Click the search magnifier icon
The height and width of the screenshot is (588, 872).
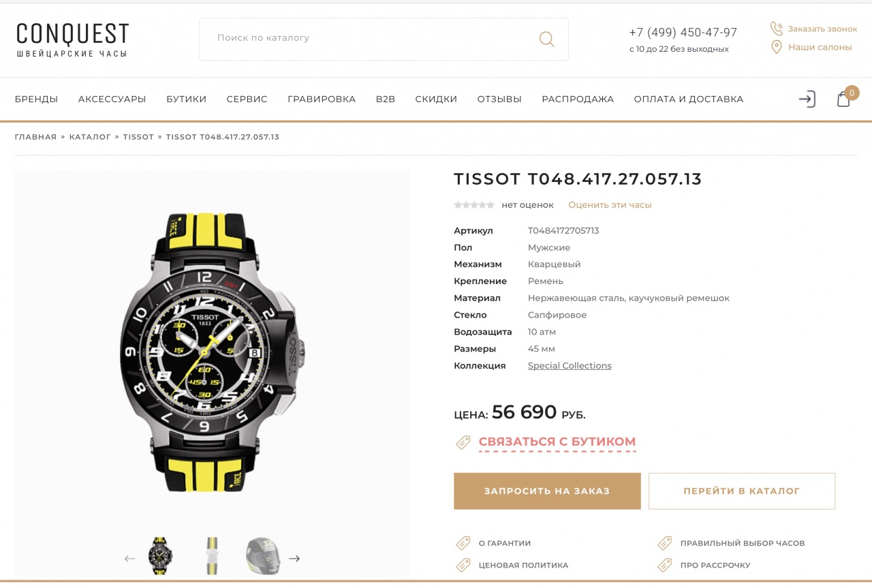pos(546,39)
